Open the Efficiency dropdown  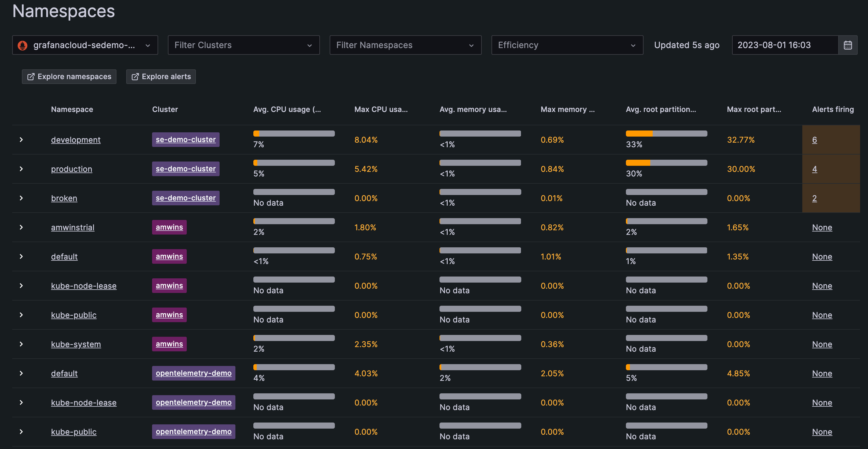(x=567, y=45)
